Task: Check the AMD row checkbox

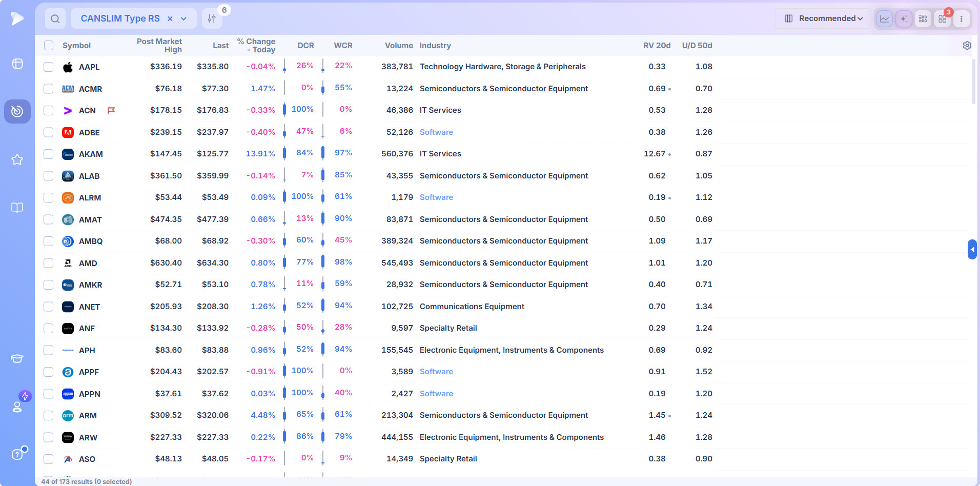Action: point(49,263)
